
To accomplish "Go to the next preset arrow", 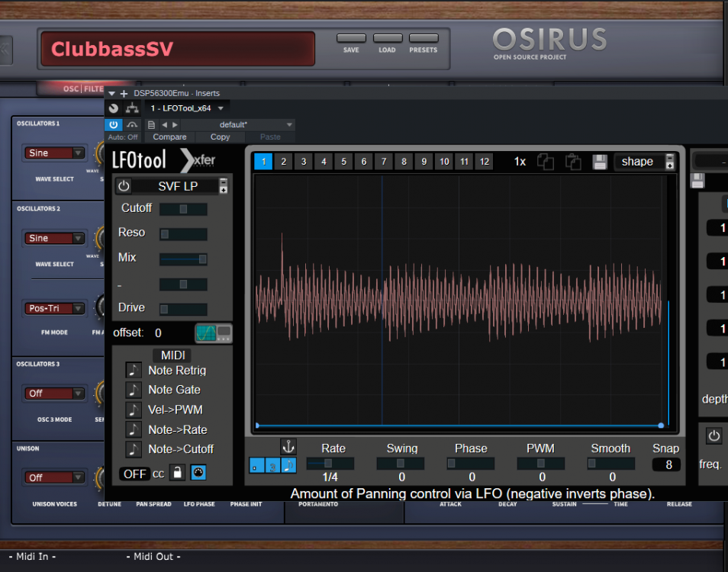I will pyautogui.click(x=175, y=124).
